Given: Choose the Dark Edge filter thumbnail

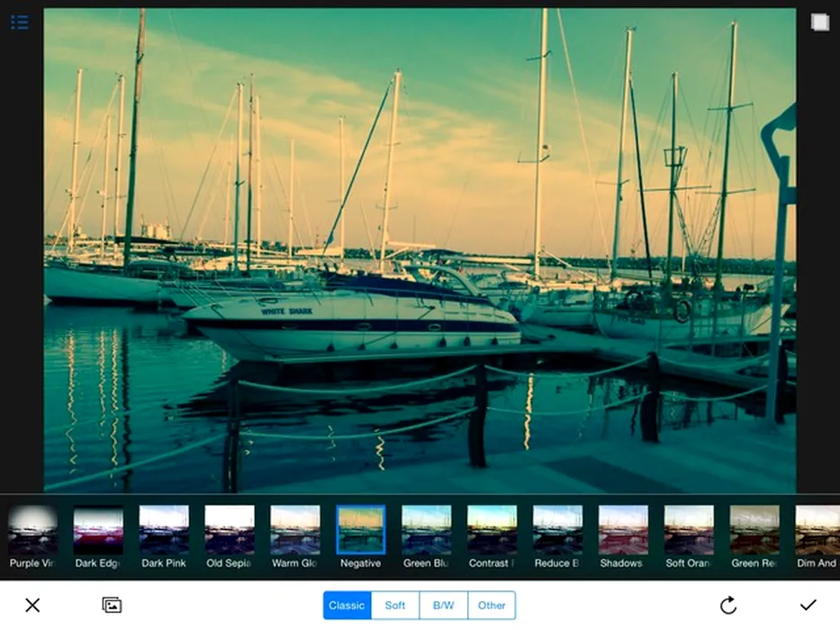Looking at the screenshot, I should pyautogui.click(x=98, y=530).
